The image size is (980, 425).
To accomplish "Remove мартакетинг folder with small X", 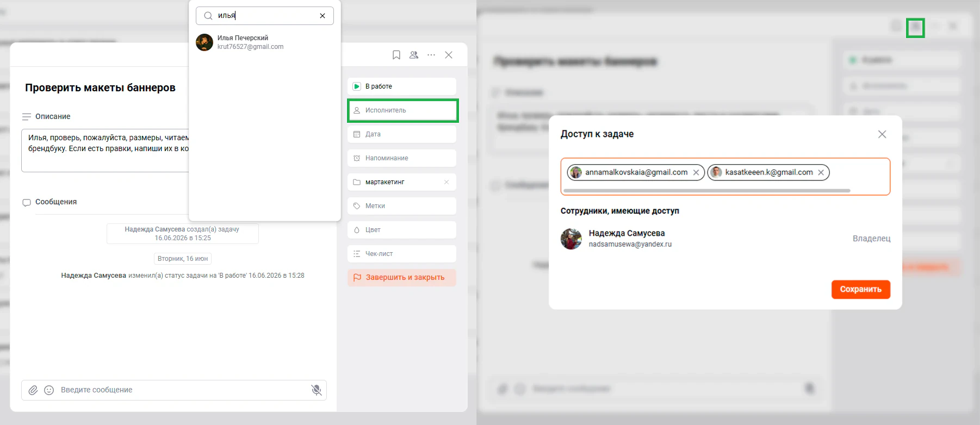I will [446, 182].
